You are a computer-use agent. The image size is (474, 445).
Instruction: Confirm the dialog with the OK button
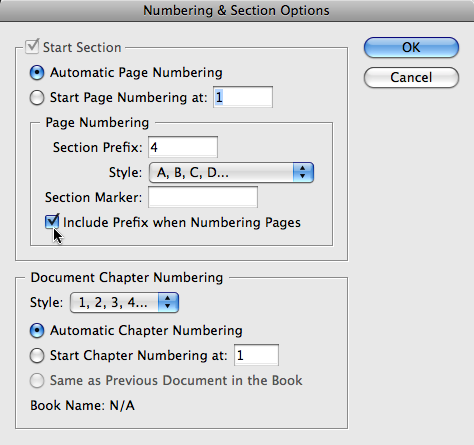pyautogui.click(x=411, y=47)
